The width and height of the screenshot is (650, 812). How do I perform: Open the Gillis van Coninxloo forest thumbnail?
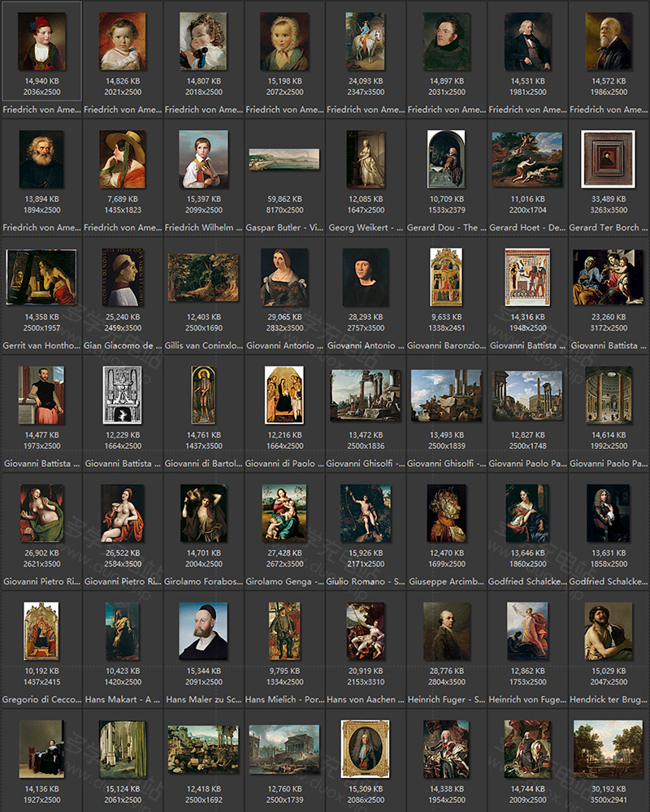(203, 277)
